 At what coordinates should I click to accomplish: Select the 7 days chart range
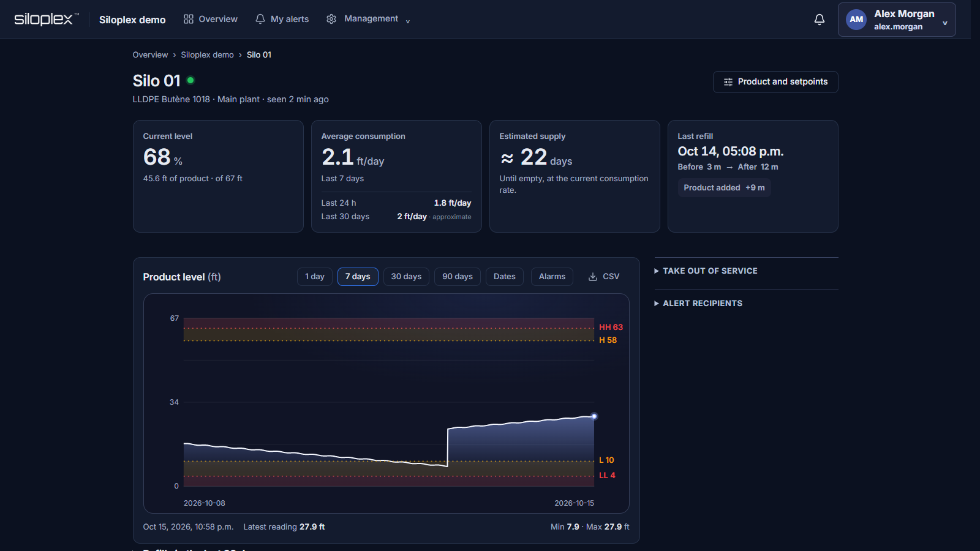[x=358, y=277]
